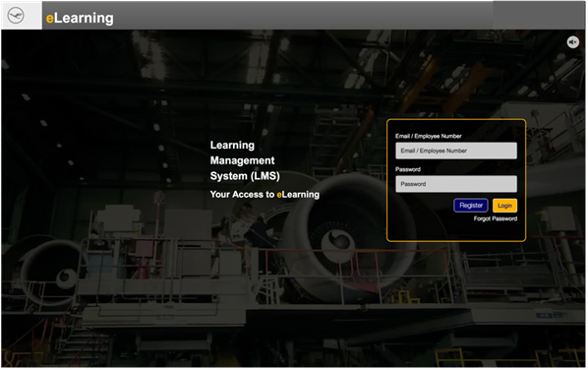Click the 'Password' label above field
The width and height of the screenshot is (588, 370).
(x=408, y=169)
